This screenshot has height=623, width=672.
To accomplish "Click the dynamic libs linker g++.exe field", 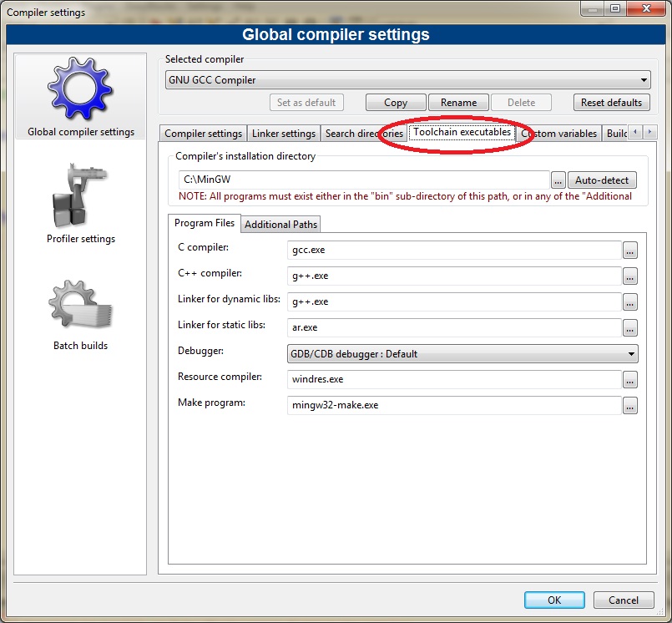I will click(x=454, y=301).
